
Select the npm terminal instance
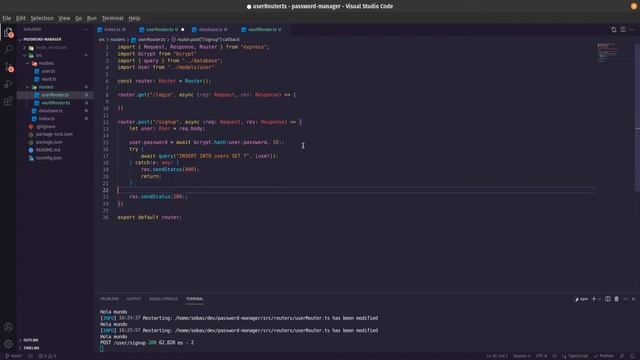581,299
